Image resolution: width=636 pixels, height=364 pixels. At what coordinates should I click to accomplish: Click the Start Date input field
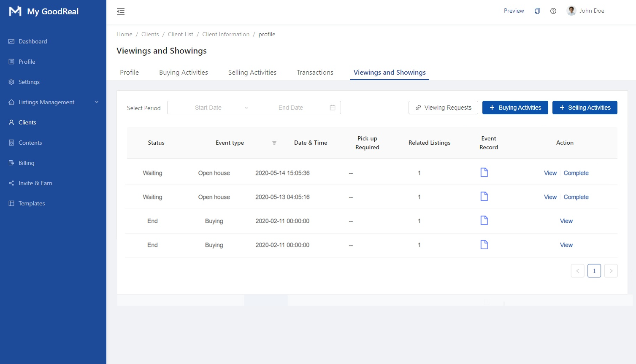(x=208, y=108)
